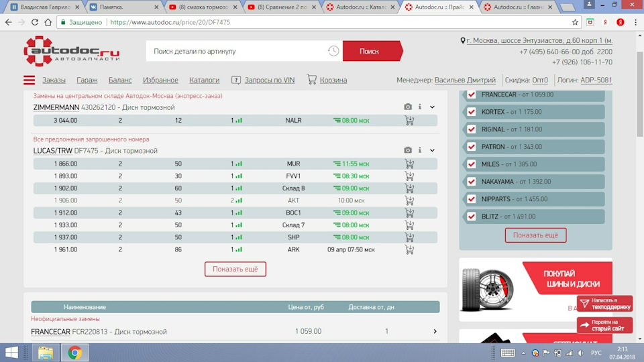The height and width of the screenshot is (362, 644).
Task: Add the 1 937.00 SHP offer to cart
Action: (x=409, y=237)
